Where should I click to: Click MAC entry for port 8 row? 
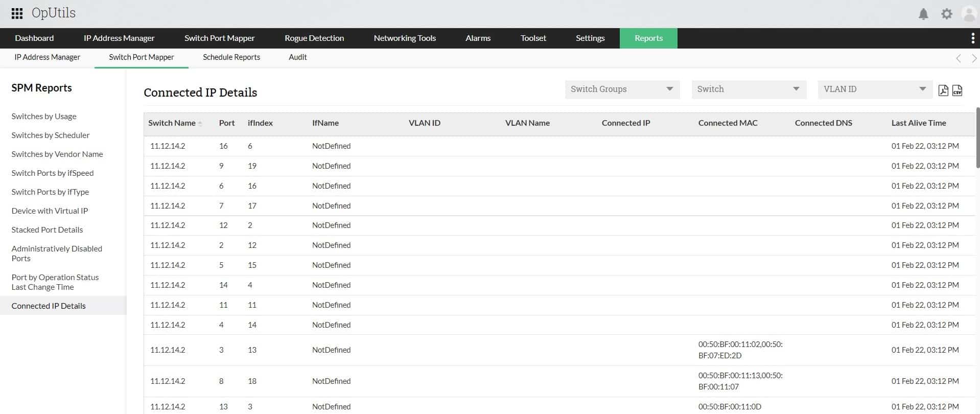click(x=740, y=381)
